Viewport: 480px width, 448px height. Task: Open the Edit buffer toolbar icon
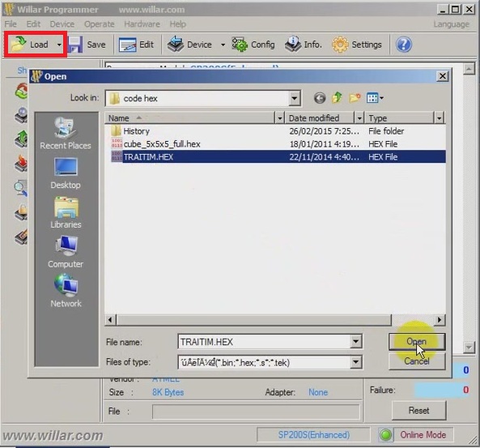click(x=127, y=45)
